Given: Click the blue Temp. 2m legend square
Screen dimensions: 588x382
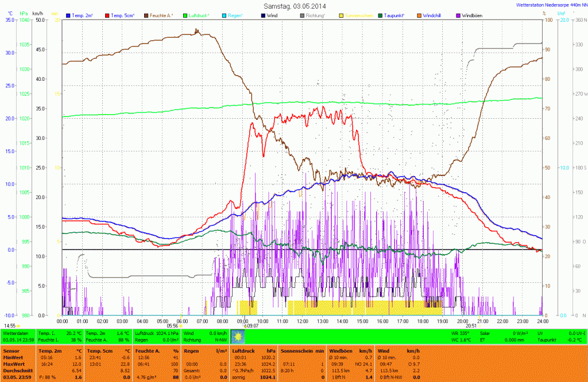Looking at the screenshot, I should (69, 15).
